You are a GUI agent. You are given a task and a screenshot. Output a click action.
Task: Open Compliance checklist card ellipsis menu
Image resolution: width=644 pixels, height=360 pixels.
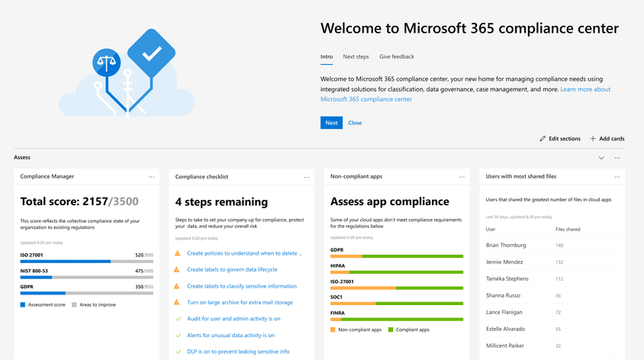(x=306, y=177)
